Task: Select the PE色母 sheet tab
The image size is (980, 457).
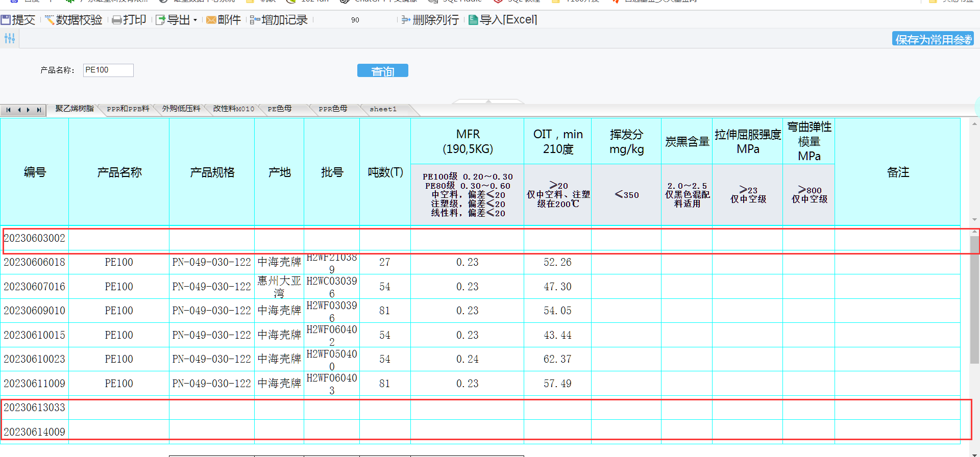Action: click(280, 109)
